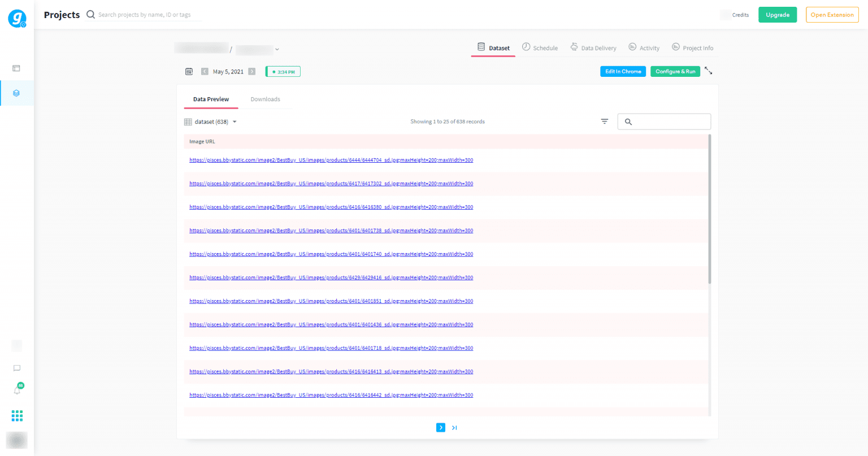Switch to the Schedule tab
This screenshot has width=868, height=456.
(540, 48)
